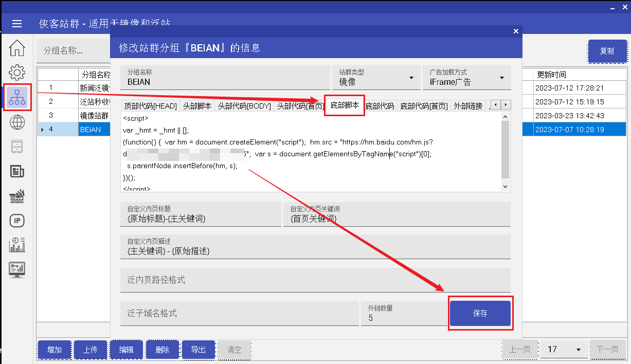Switch to the 顶部代码[HEAD] tab
The width and height of the screenshot is (631, 364).
[151, 106]
